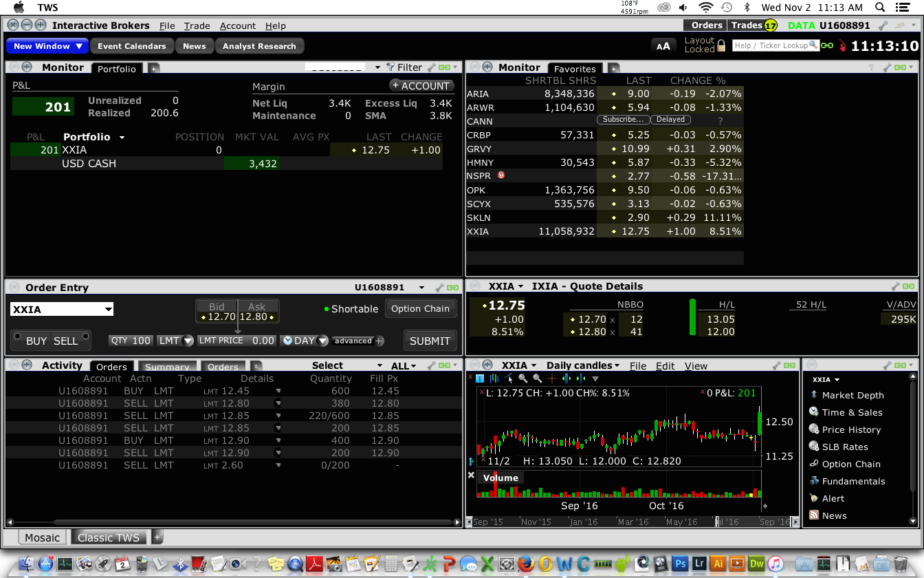Click the chart timeline range slider handle
Image resolution: width=924 pixels, height=578 pixels.
pos(717,522)
